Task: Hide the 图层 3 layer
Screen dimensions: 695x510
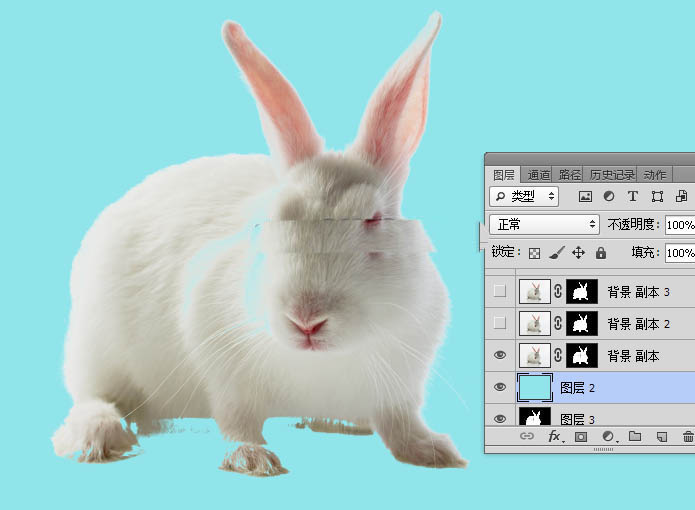Action: coord(500,418)
